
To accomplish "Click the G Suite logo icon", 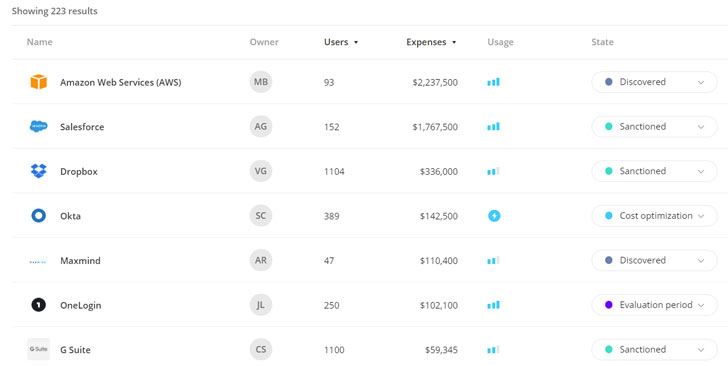I will coord(39,349).
